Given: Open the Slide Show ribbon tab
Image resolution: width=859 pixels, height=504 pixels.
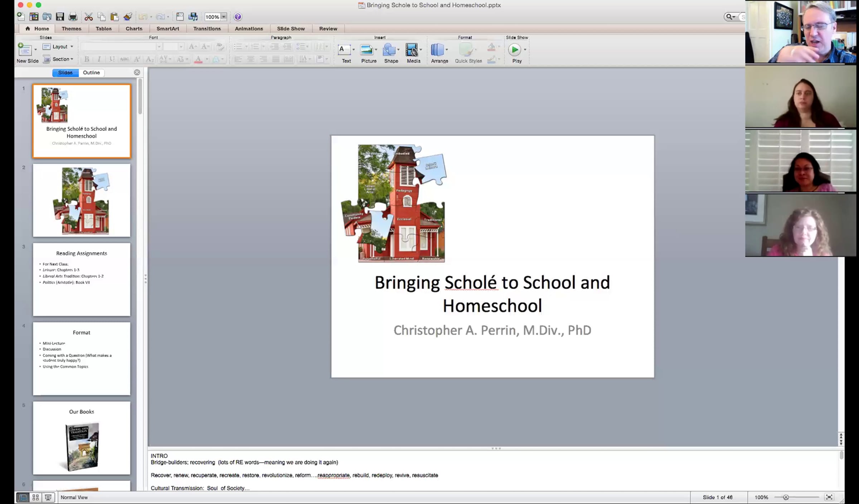Looking at the screenshot, I should click(291, 29).
